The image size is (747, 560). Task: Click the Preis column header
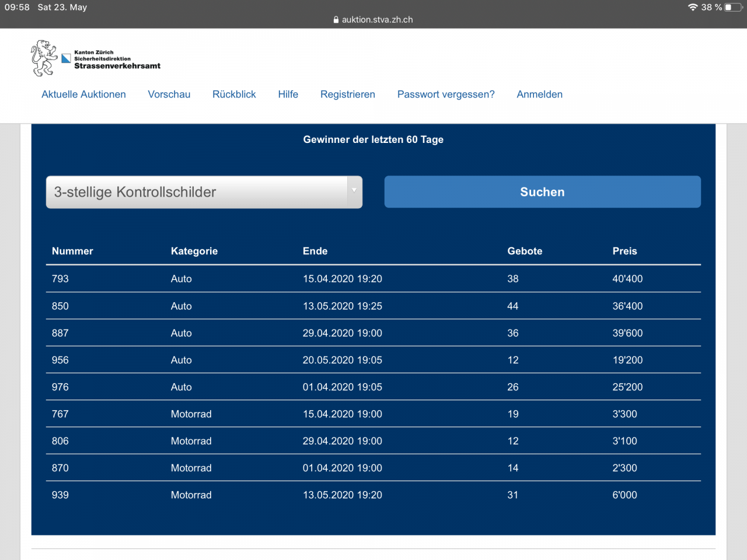(x=624, y=251)
